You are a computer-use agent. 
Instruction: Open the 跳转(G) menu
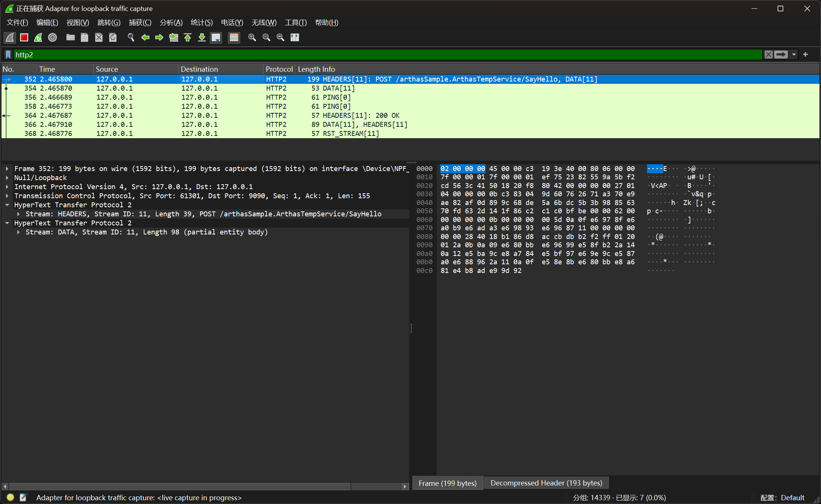[109, 23]
